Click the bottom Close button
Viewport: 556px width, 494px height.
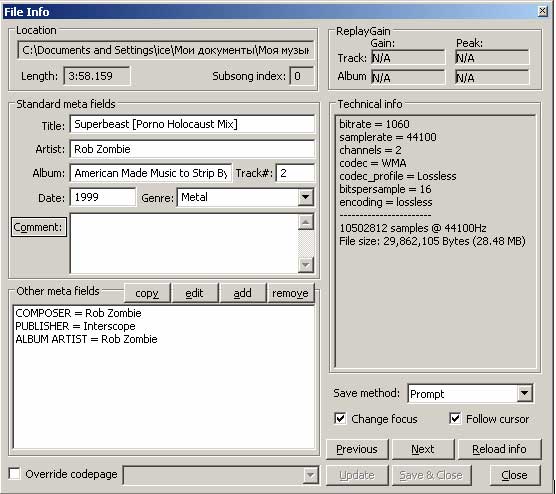coord(515,475)
